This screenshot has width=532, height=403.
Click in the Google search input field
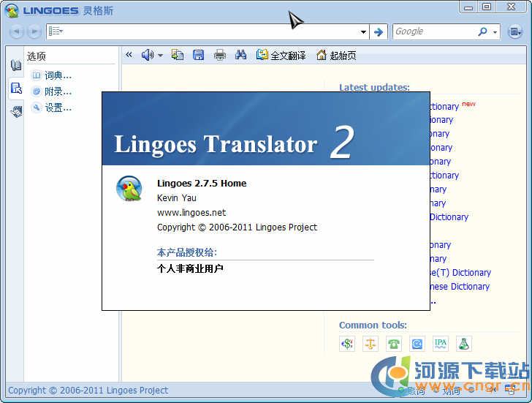tap(435, 31)
